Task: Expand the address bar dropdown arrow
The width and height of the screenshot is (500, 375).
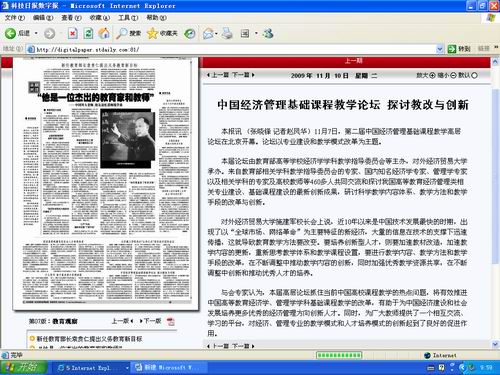Action: (440, 49)
